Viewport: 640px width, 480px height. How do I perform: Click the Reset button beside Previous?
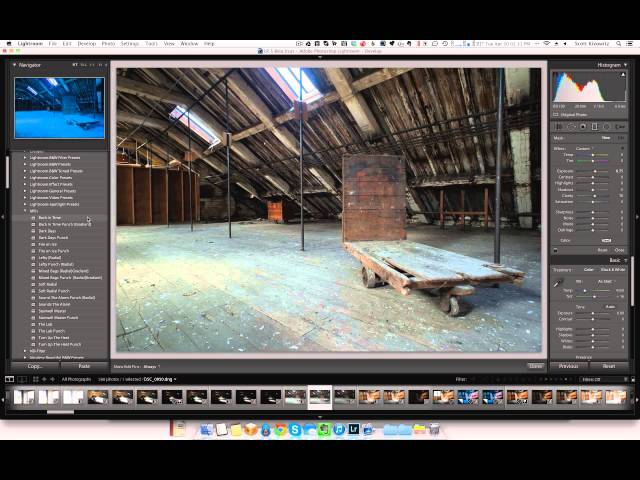(x=609, y=366)
